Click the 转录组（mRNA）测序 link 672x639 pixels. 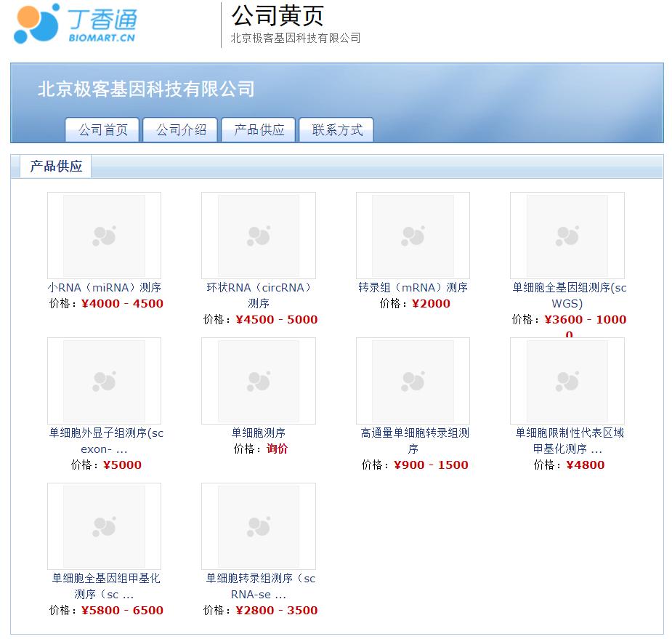pyautogui.click(x=413, y=287)
